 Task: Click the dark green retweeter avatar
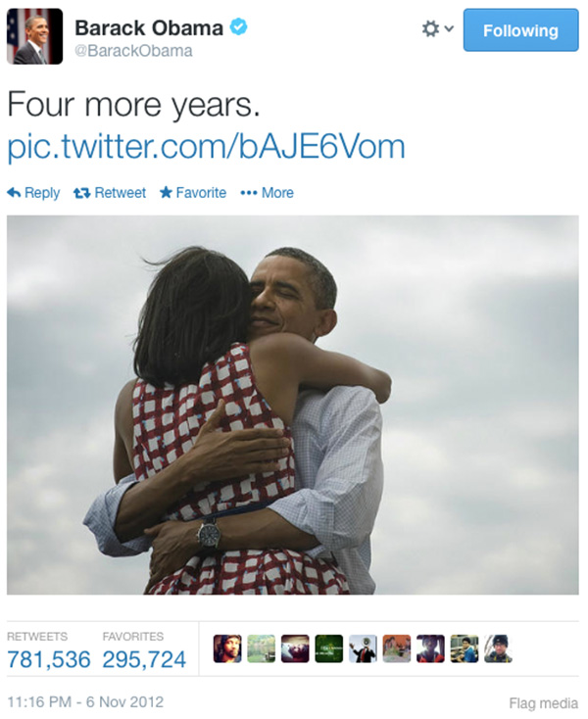tap(329, 648)
